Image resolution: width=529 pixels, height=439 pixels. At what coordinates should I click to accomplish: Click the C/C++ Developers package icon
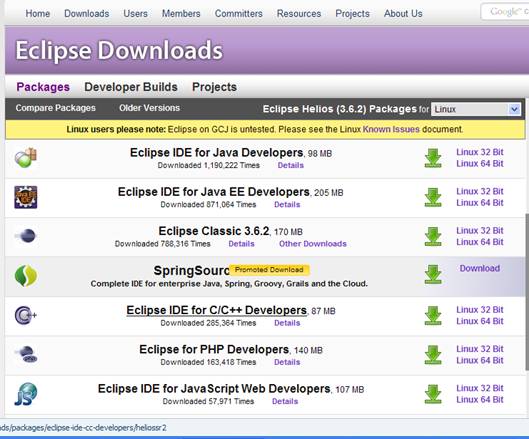(x=26, y=315)
